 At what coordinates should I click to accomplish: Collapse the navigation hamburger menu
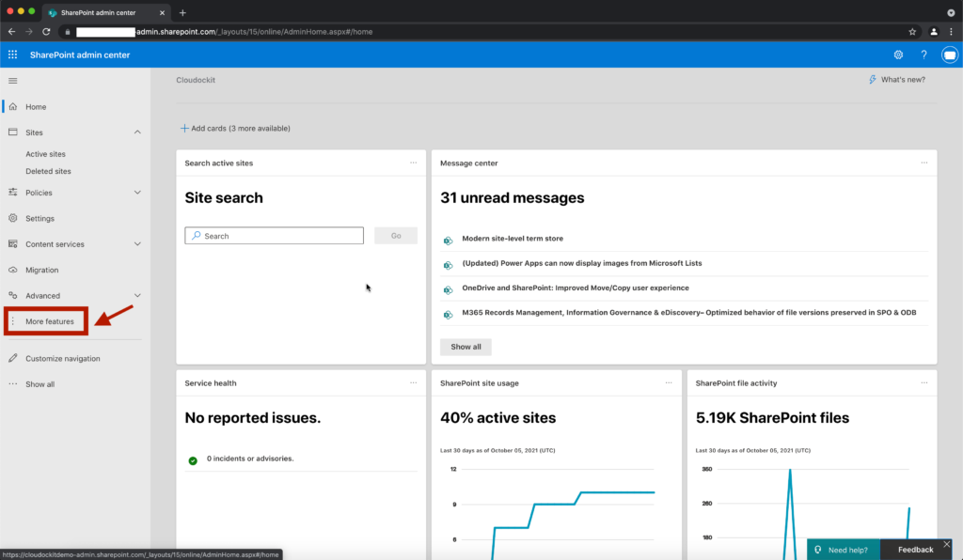(x=13, y=81)
